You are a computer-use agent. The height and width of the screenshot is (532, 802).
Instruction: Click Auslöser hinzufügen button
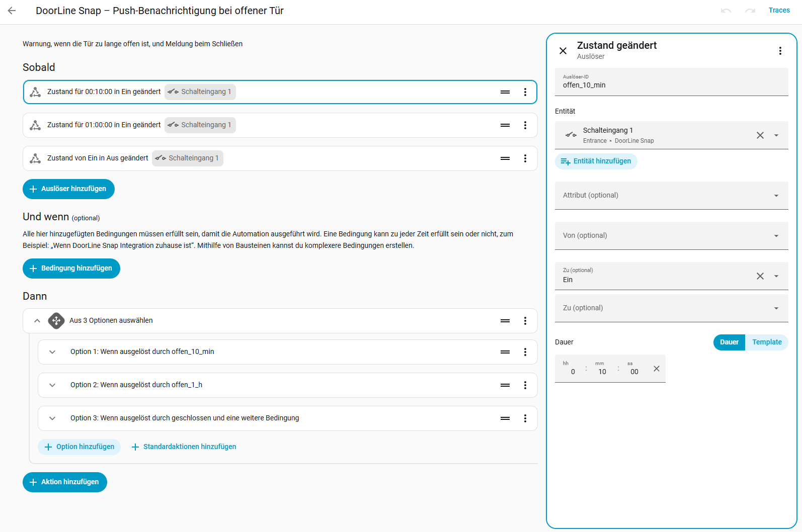(x=68, y=189)
